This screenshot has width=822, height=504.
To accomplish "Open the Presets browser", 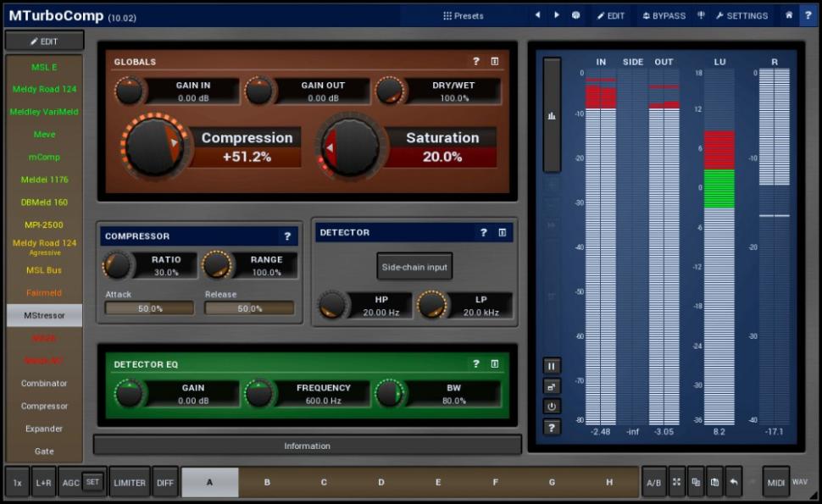I will [x=464, y=15].
